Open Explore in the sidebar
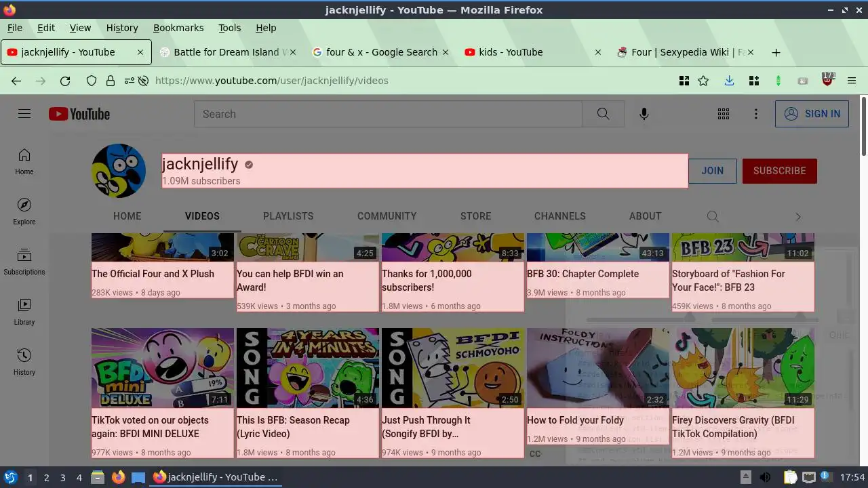 (x=24, y=212)
